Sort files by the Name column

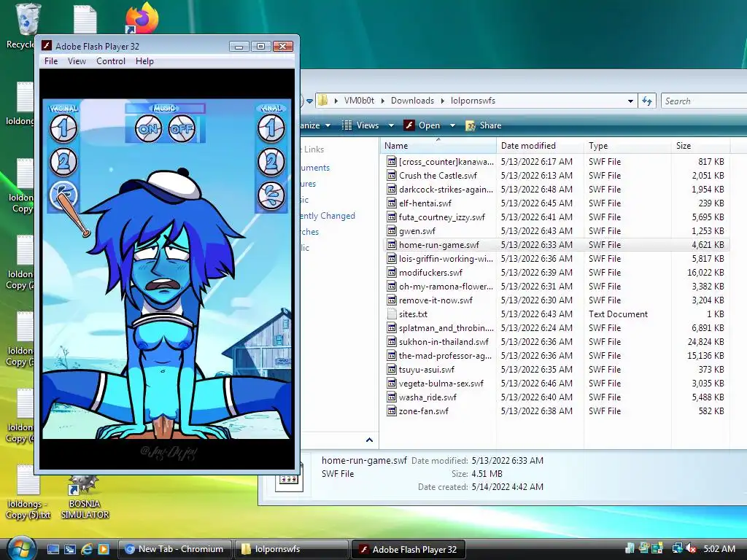438,146
